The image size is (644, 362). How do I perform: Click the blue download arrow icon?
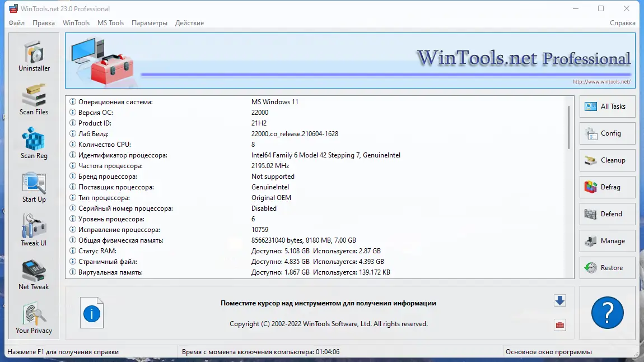pos(560,300)
